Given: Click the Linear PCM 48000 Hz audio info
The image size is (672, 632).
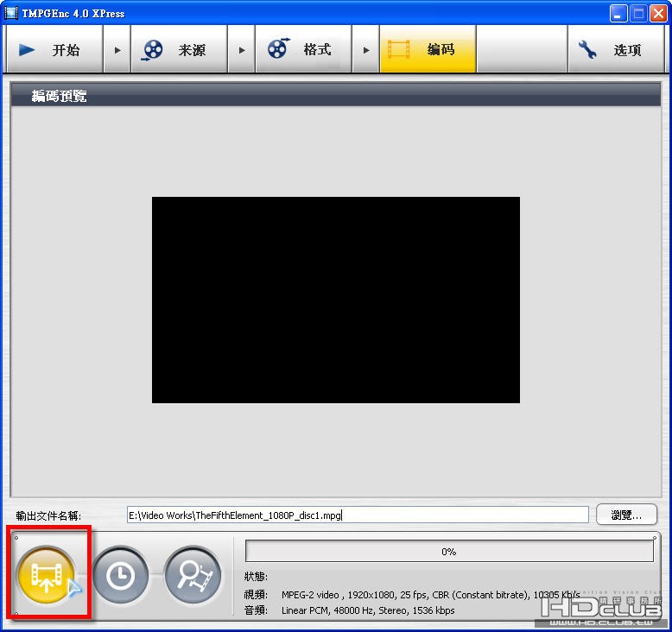Looking at the screenshot, I should click(x=368, y=610).
